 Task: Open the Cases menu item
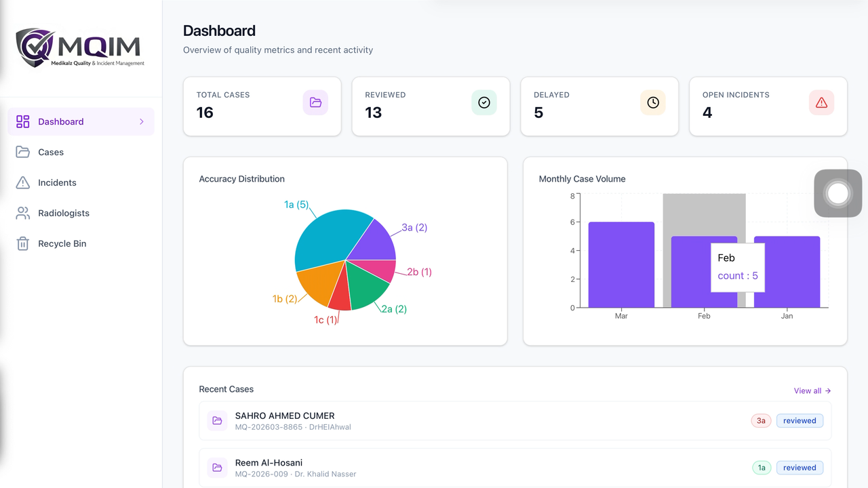pyautogui.click(x=81, y=152)
